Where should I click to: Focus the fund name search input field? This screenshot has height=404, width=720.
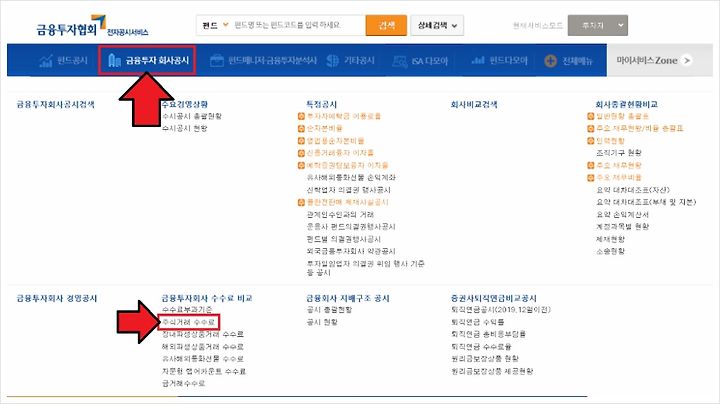[298, 25]
